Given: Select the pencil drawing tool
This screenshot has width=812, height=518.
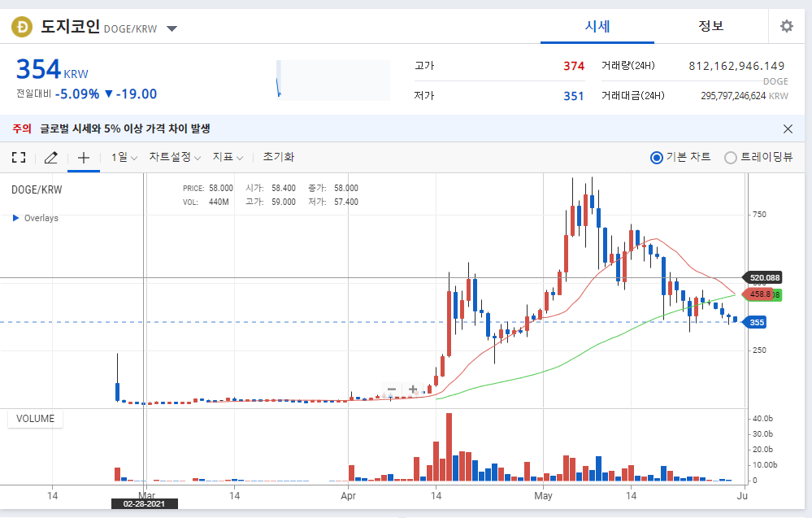Looking at the screenshot, I should coord(50,158).
